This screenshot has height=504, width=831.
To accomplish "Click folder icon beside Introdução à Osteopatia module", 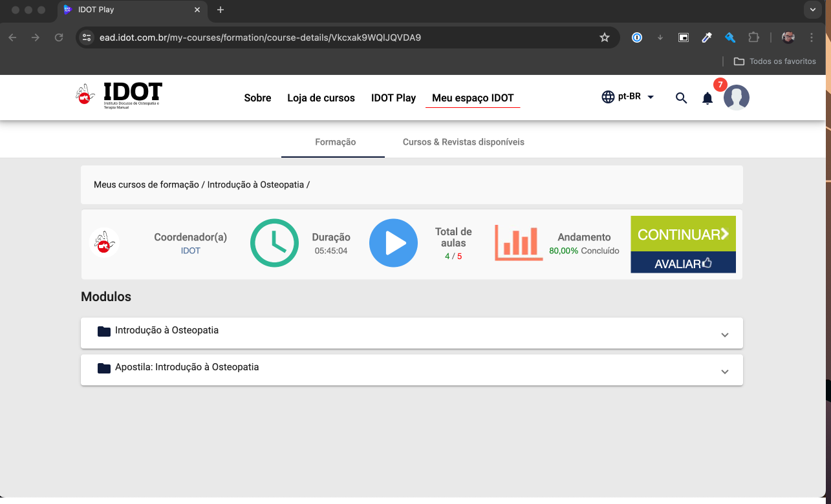I will [x=104, y=331].
